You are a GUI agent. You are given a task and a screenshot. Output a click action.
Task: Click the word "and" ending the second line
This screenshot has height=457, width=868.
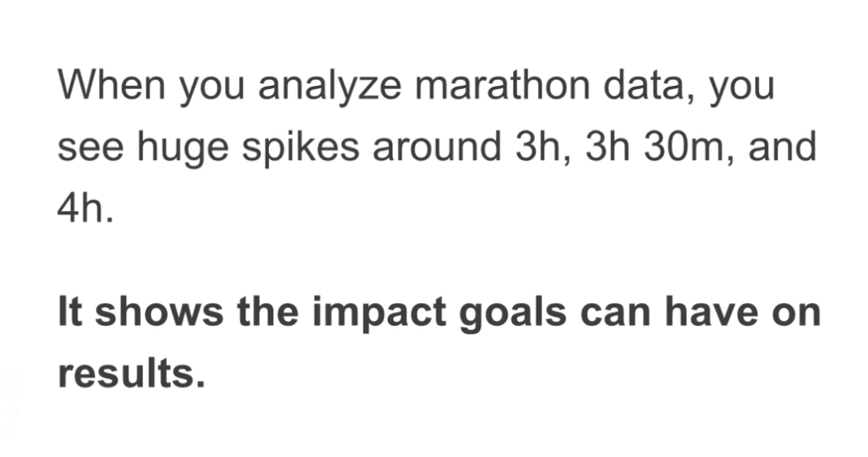coord(782,148)
